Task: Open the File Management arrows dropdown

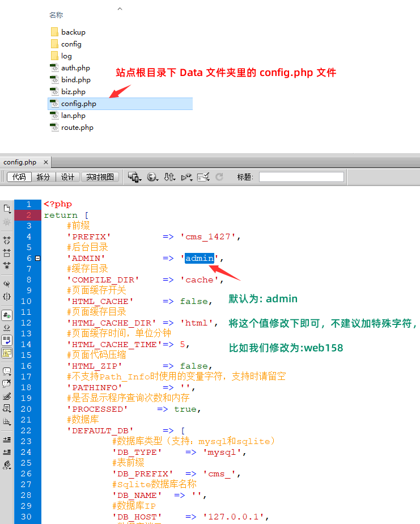Action: click(169, 177)
